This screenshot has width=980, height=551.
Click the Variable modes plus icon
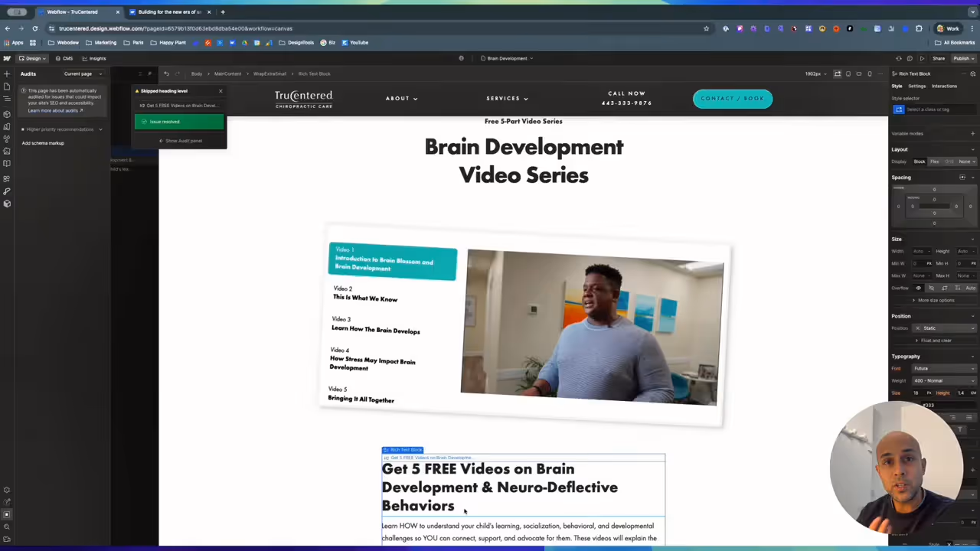click(x=972, y=133)
